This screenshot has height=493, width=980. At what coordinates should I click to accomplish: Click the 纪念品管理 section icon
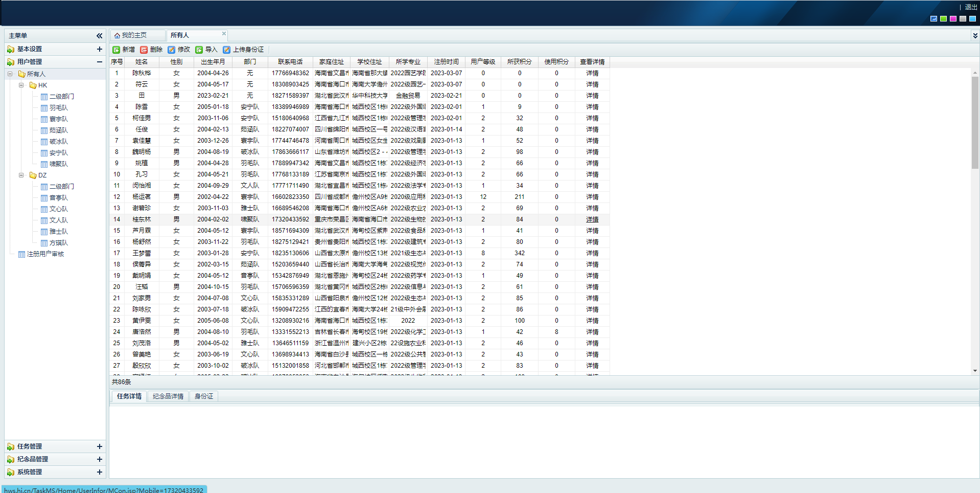point(11,459)
